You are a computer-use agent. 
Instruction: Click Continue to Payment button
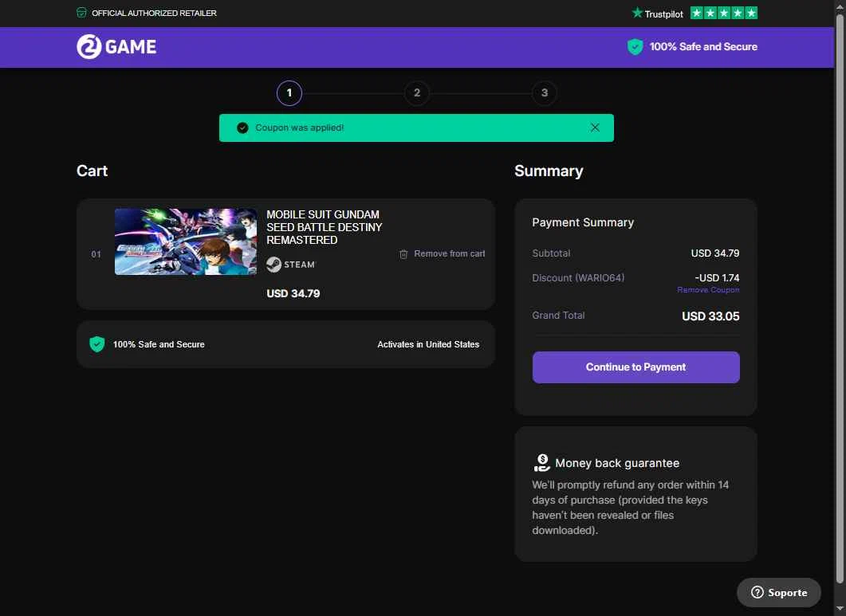(x=635, y=367)
